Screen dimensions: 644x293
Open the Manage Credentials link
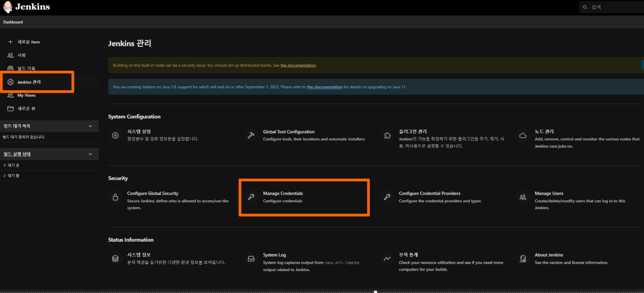(283, 194)
